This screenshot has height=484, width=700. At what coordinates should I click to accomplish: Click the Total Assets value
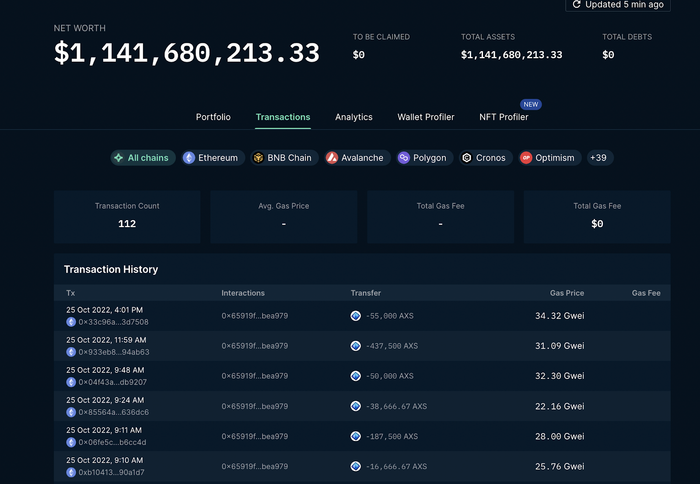511,55
